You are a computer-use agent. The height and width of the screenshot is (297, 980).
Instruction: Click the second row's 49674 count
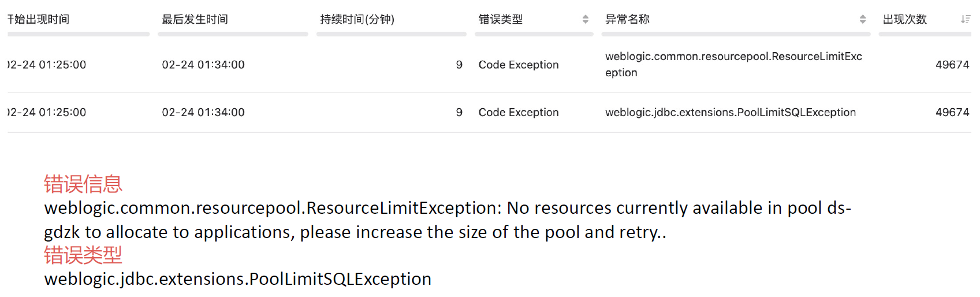[952, 112]
